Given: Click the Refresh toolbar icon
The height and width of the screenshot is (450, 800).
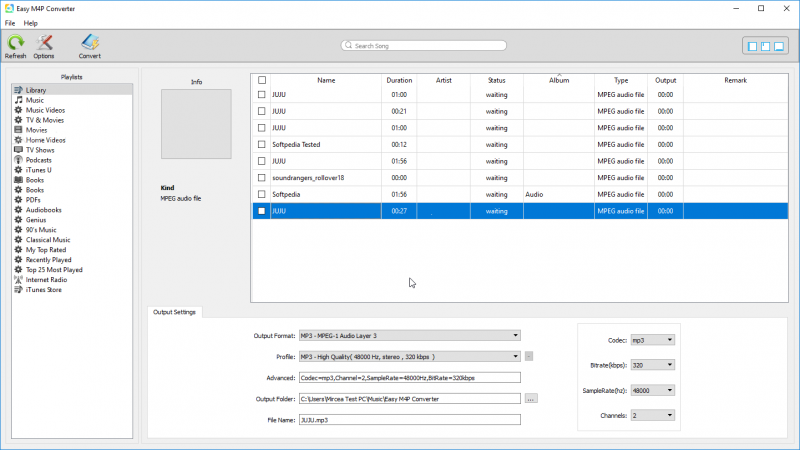Looking at the screenshot, I should tap(15, 42).
